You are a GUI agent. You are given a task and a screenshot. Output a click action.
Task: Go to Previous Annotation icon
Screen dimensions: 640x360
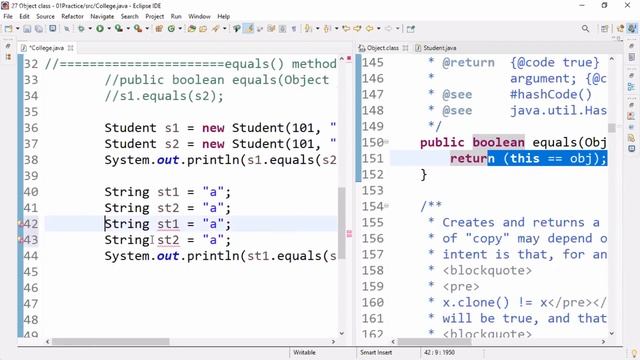327,29
